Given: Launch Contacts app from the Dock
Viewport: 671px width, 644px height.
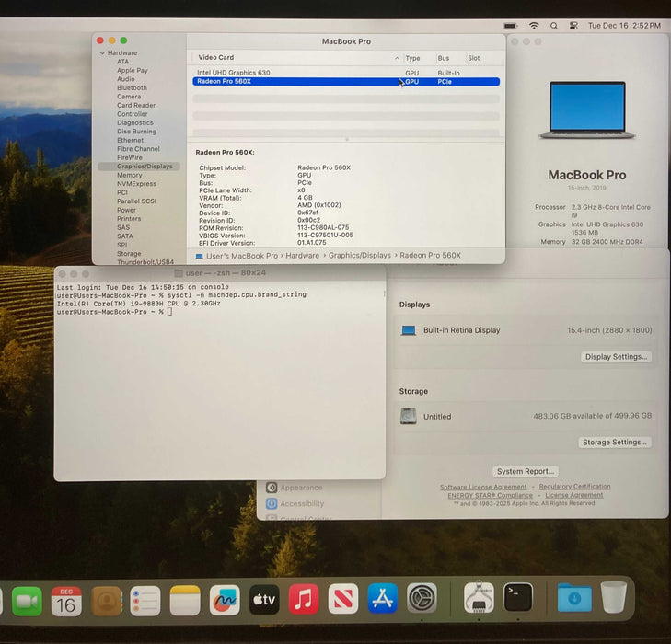Looking at the screenshot, I should [106, 601].
